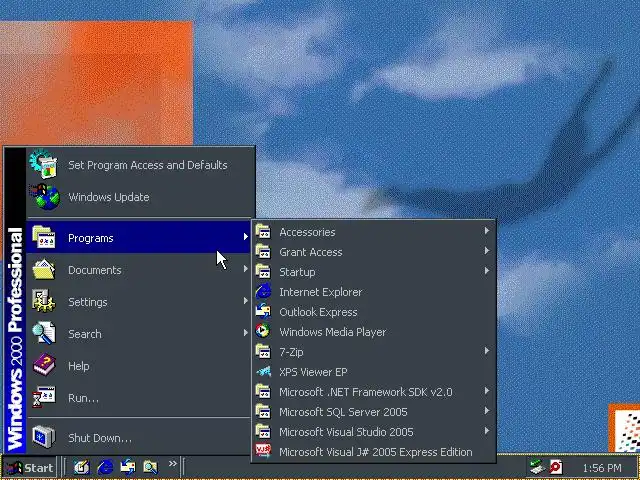Expand the Microsoft Visual Studio 2005 arrow
The width and height of the screenshot is (640, 480).
(x=487, y=431)
